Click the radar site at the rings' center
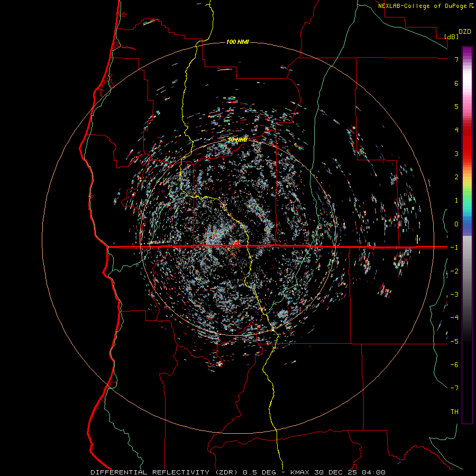476x476 pixels. click(237, 237)
